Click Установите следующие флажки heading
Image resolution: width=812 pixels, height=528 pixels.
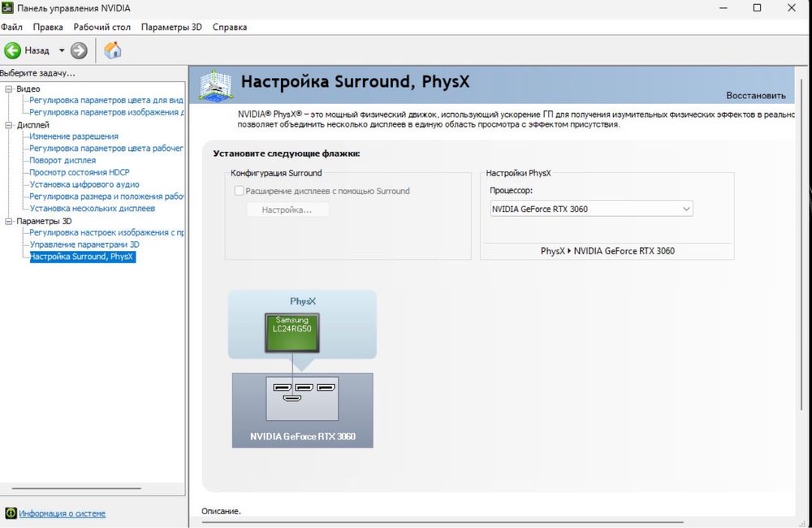287,154
